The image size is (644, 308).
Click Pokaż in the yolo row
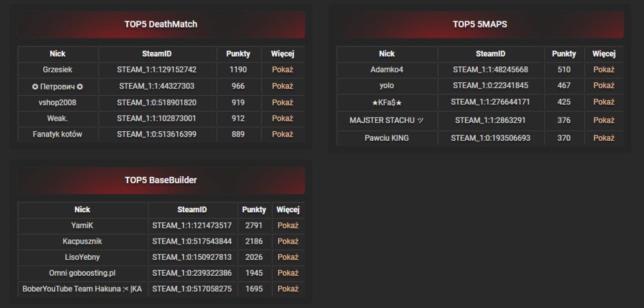604,86
